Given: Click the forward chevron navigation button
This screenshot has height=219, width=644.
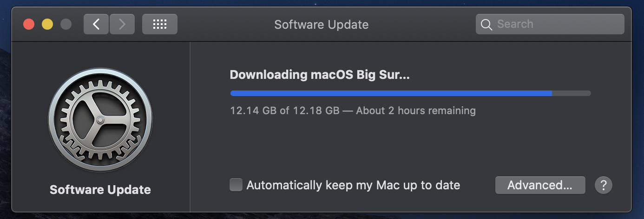Looking at the screenshot, I should pyautogui.click(x=122, y=24).
